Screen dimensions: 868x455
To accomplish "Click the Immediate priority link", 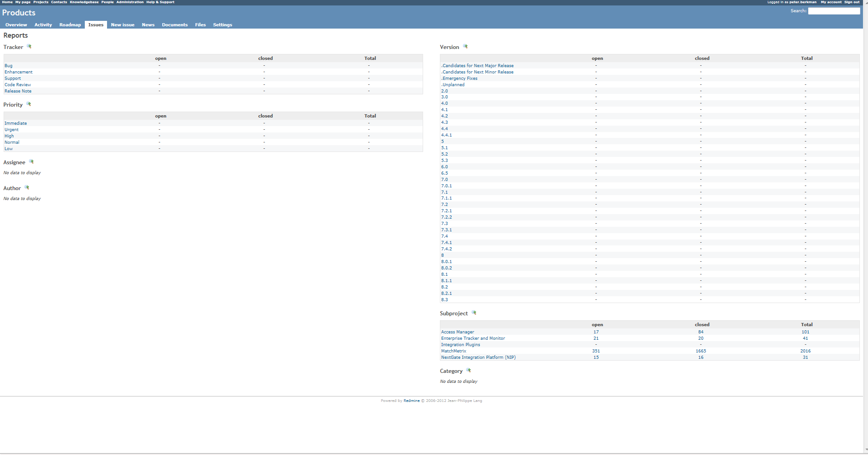I will tap(15, 123).
